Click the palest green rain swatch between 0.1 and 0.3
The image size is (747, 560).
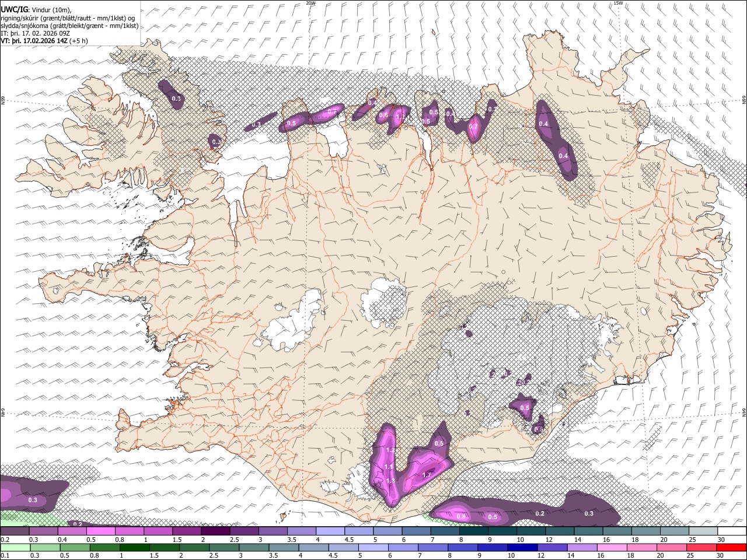15,547
